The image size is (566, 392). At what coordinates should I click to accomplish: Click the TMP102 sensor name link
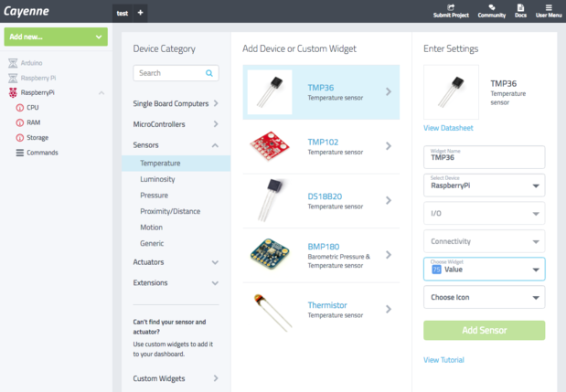(x=323, y=142)
